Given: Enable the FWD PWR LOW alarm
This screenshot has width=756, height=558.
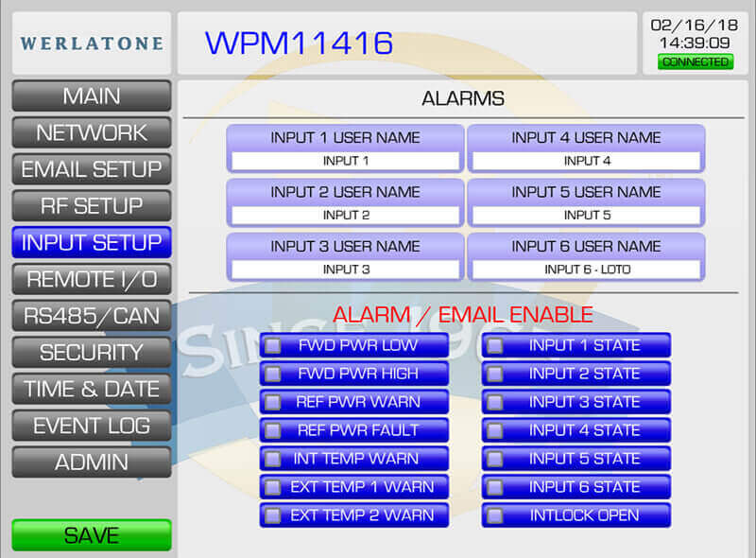Looking at the screenshot, I should click(x=273, y=345).
